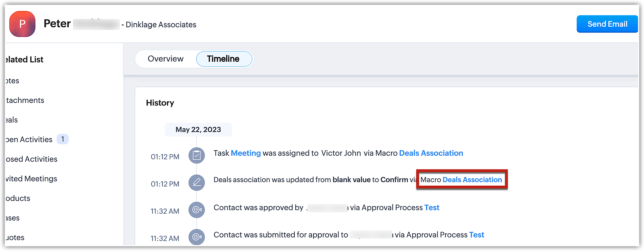Open Open Activities related list
Screen dimensions: 644x251
click(29, 140)
